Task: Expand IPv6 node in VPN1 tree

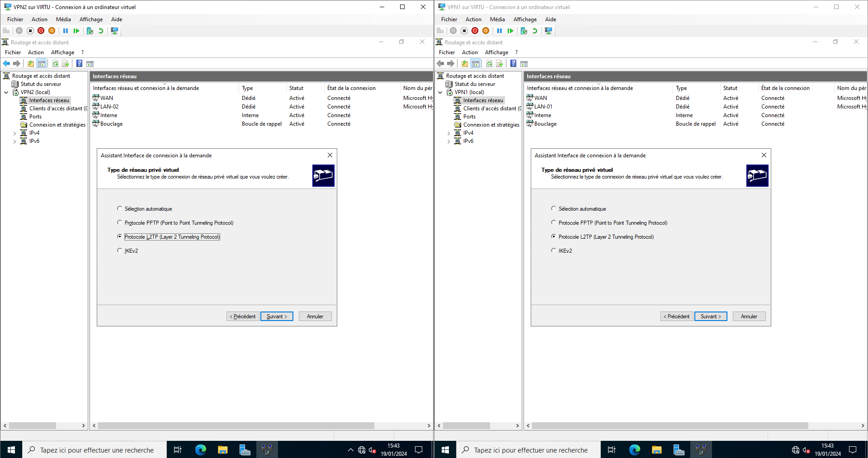Action: coord(448,142)
